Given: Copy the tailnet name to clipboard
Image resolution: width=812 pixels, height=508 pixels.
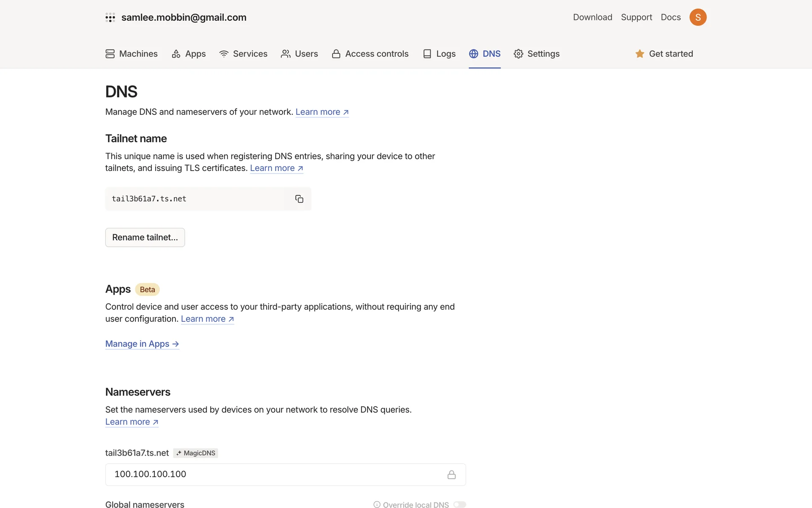Looking at the screenshot, I should click(x=299, y=199).
